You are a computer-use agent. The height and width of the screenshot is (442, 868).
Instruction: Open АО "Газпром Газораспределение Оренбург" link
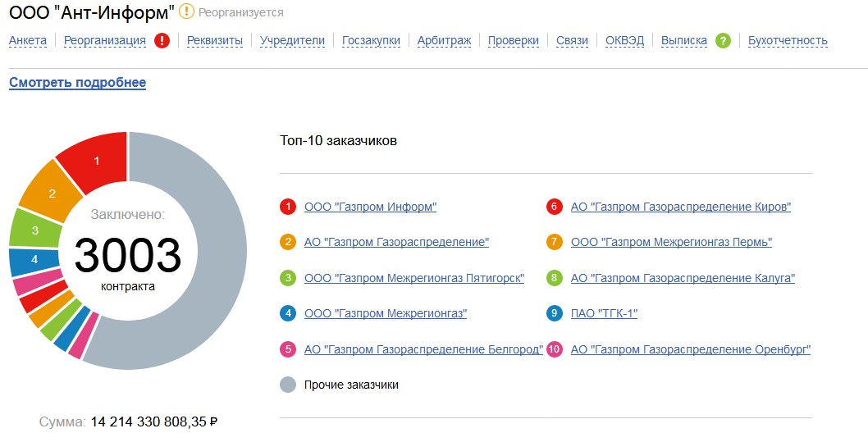(690, 349)
